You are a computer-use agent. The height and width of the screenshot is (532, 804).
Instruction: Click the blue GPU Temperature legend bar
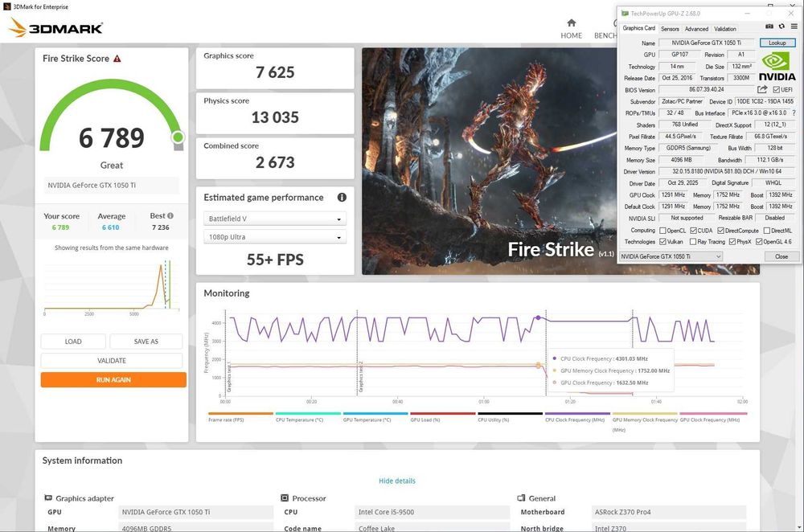click(x=375, y=413)
